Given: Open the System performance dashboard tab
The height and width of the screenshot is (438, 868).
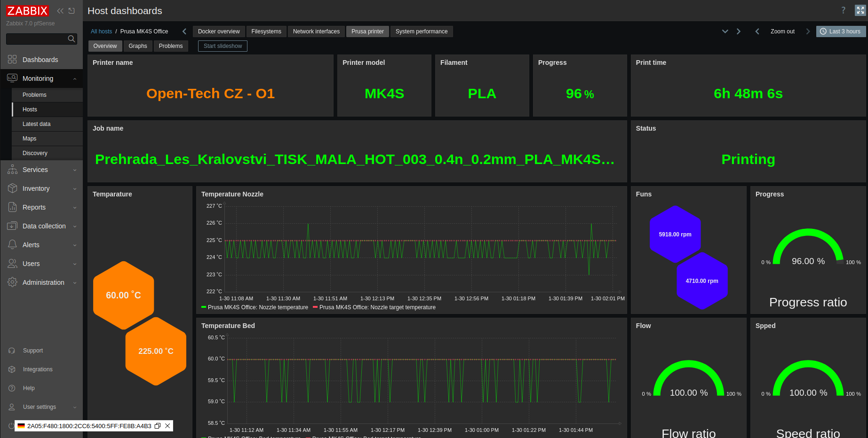Looking at the screenshot, I should click(x=421, y=31).
